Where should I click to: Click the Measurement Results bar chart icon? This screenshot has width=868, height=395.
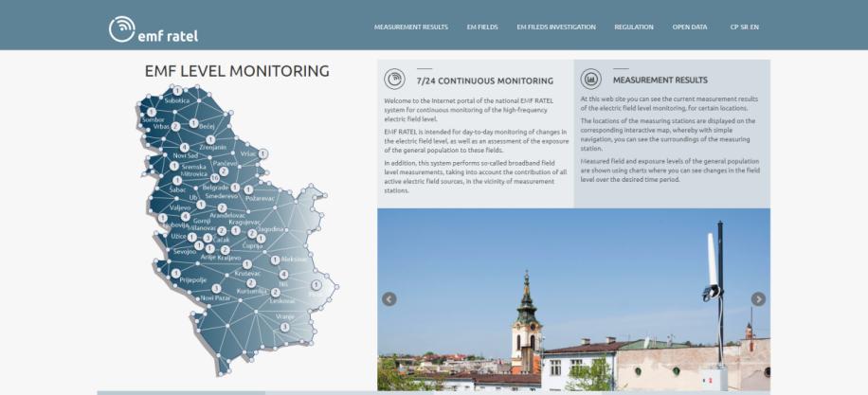(591, 80)
